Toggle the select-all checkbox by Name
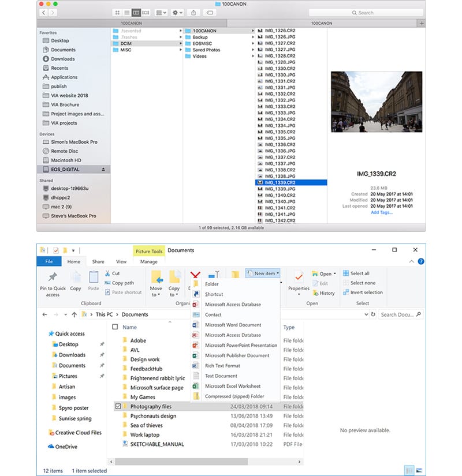 115,327
